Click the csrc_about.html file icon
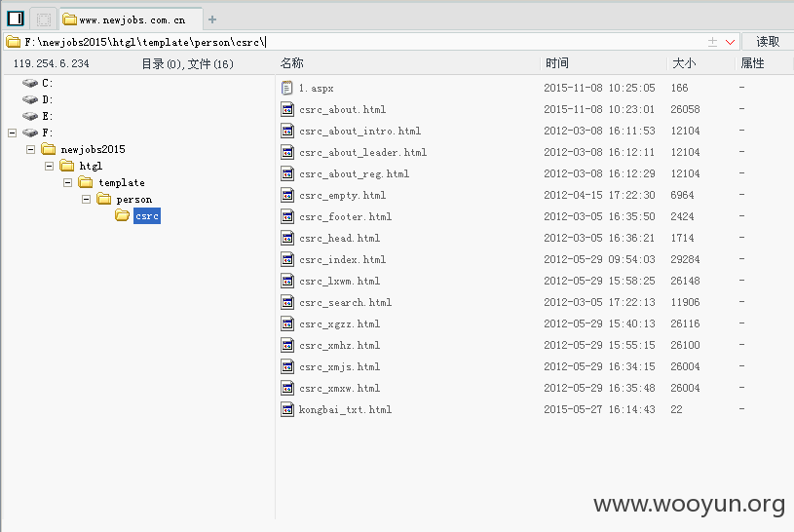The width and height of the screenshot is (794, 532). point(287,109)
